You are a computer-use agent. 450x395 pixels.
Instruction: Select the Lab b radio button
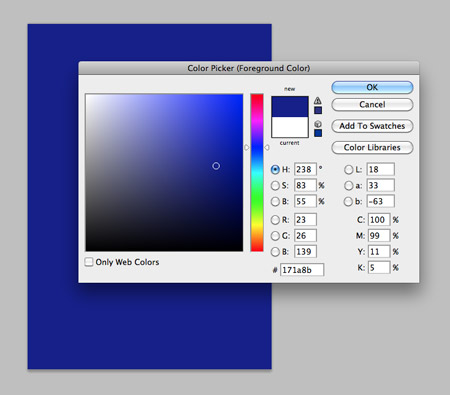[x=348, y=201]
